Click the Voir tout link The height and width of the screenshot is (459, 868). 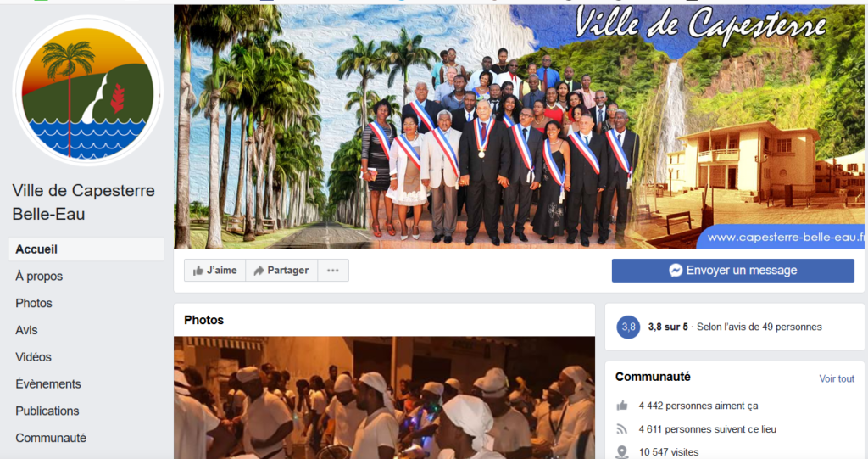pos(837,378)
